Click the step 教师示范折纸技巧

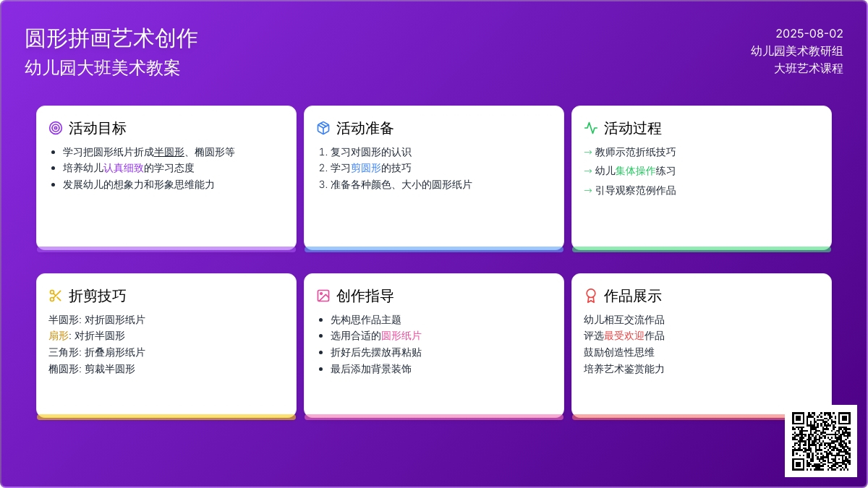tap(636, 152)
